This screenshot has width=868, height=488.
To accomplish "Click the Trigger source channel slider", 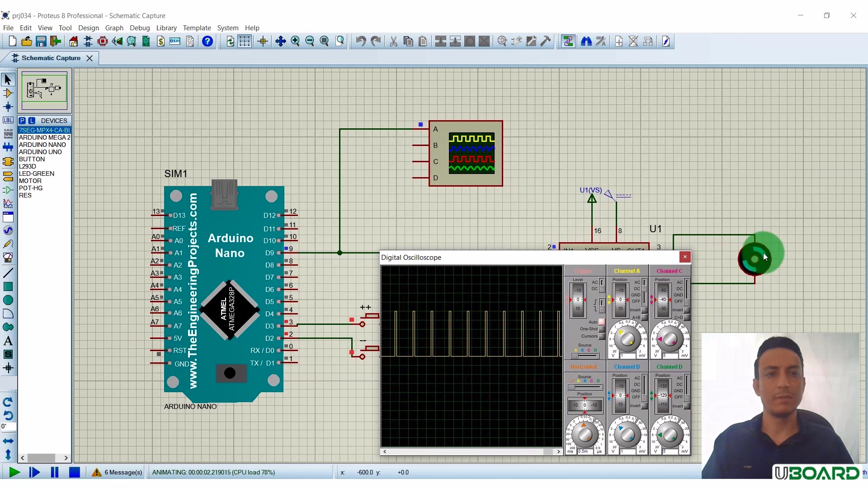I will pos(585,356).
